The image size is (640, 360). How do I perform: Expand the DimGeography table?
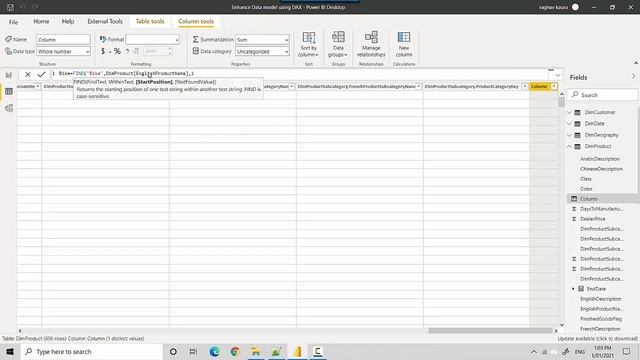[x=569, y=135]
